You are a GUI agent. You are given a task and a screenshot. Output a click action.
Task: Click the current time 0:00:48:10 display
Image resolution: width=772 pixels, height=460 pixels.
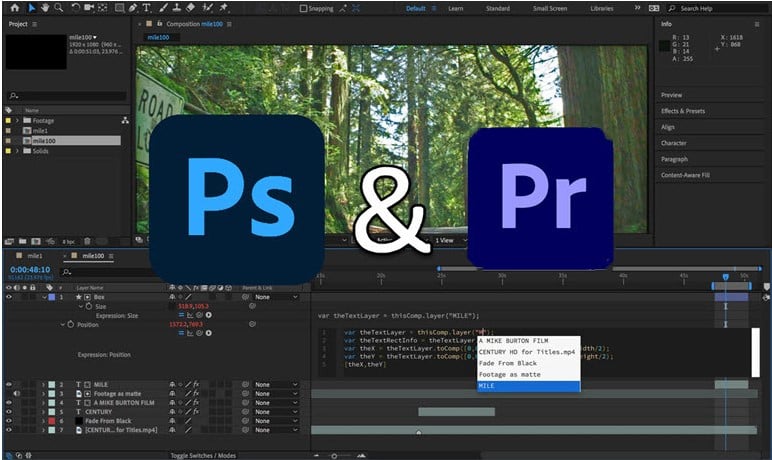coord(30,270)
